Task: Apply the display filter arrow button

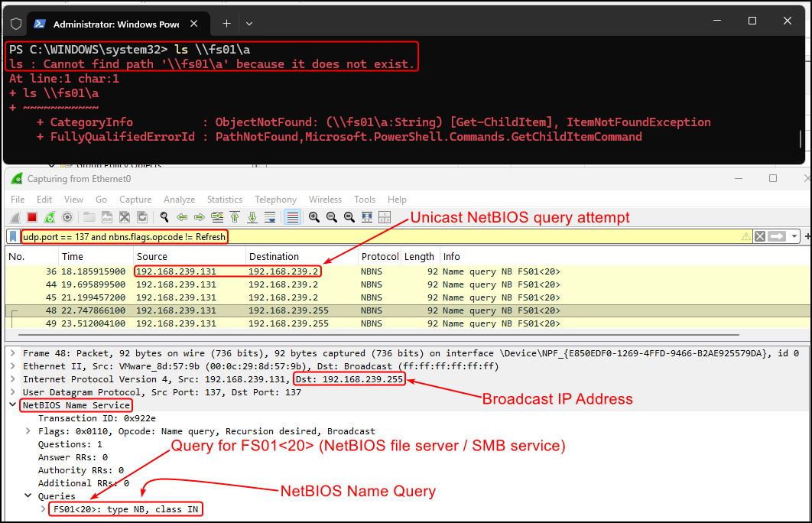Action: [x=777, y=236]
